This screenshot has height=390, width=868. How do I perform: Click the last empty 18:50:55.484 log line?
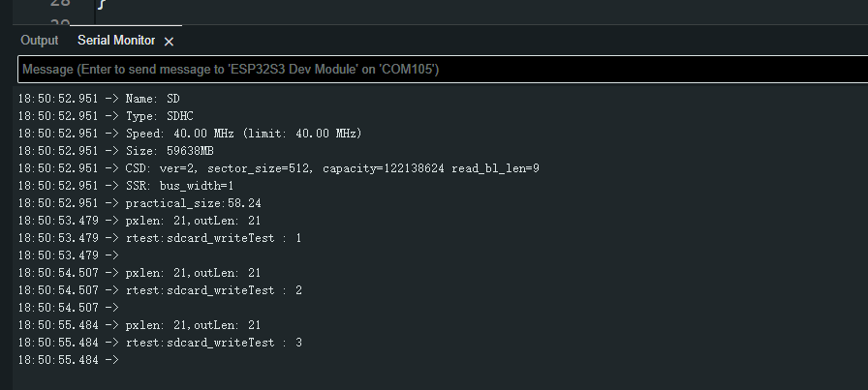tap(69, 360)
